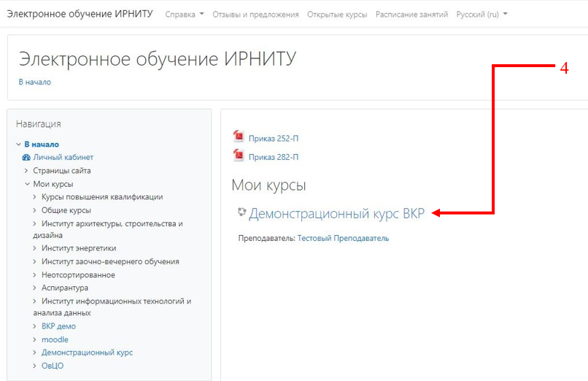Open the Тестовый Преподаватель profile link
588x381 pixels.
click(343, 238)
